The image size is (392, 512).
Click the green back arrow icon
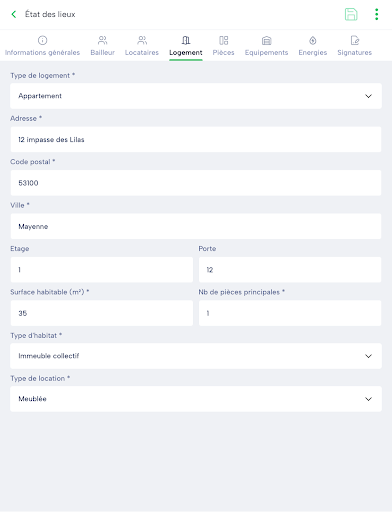[x=14, y=14]
